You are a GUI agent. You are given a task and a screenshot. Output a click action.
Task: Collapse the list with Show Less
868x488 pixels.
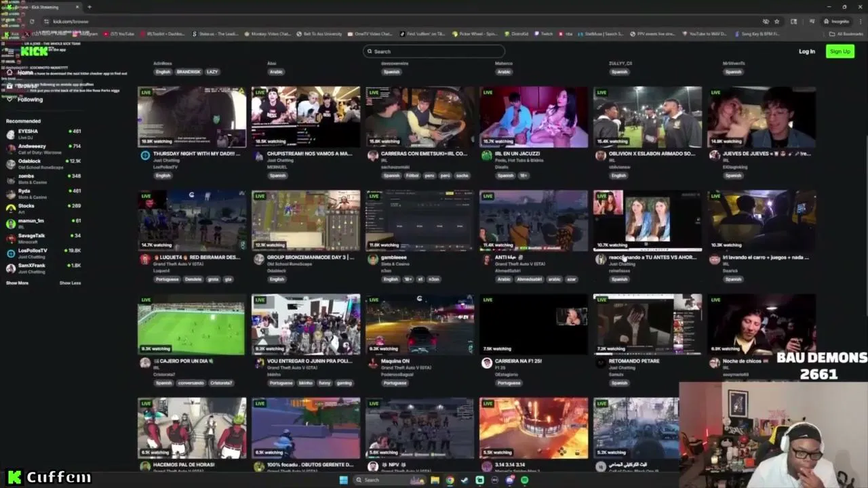click(70, 283)
